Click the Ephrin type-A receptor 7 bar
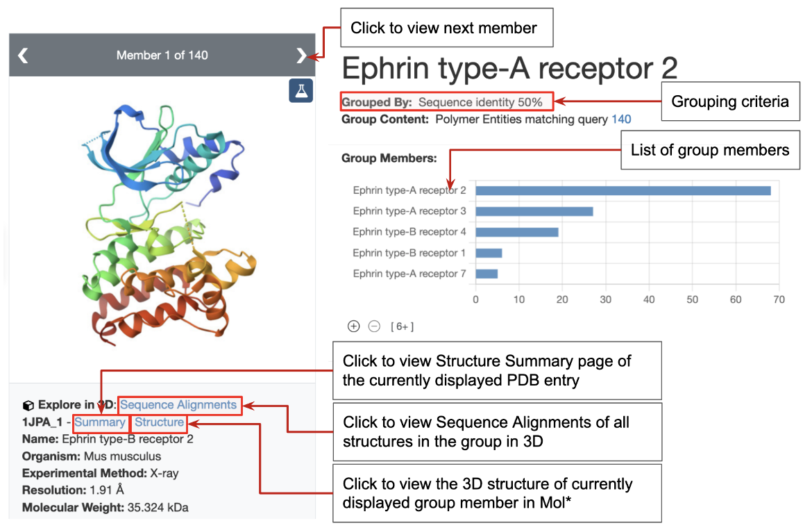Image resolution: width=812 pixels, height=530 pixels. coord(487,274)
